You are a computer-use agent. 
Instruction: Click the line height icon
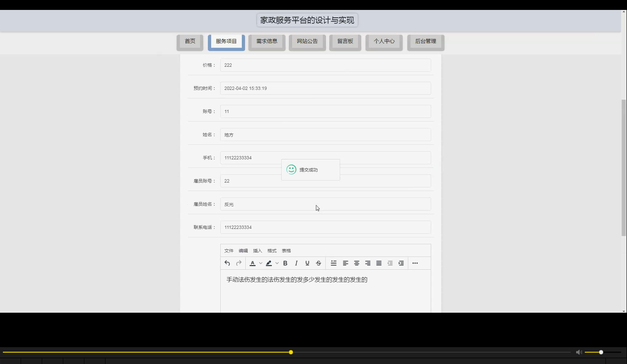pyautogui.click(x=334, y=263)
